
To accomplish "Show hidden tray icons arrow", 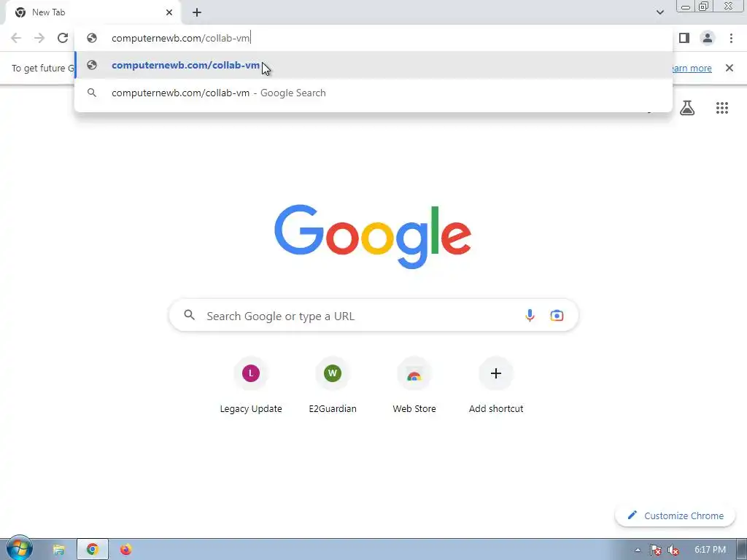I will point(638,551).
